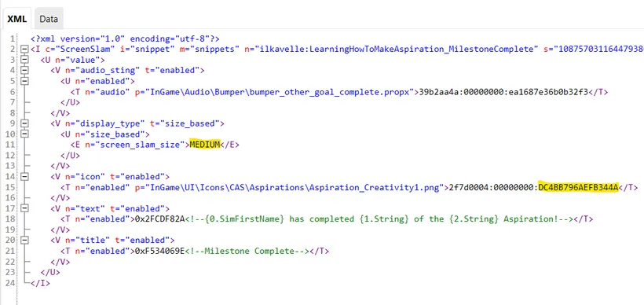Click the 0xF534069E string key
The height and width of the screenshot is (305, 644).
[160, 251]
